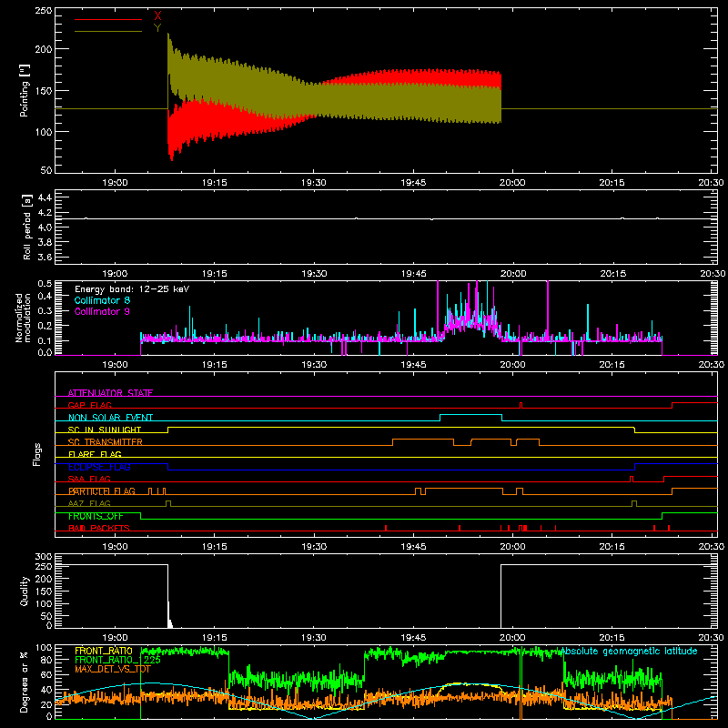Screen dimensions: 728x728
Task: Click the 250 tick on Pointing axis
Action: pyautogui.click(x=44, y=11)
